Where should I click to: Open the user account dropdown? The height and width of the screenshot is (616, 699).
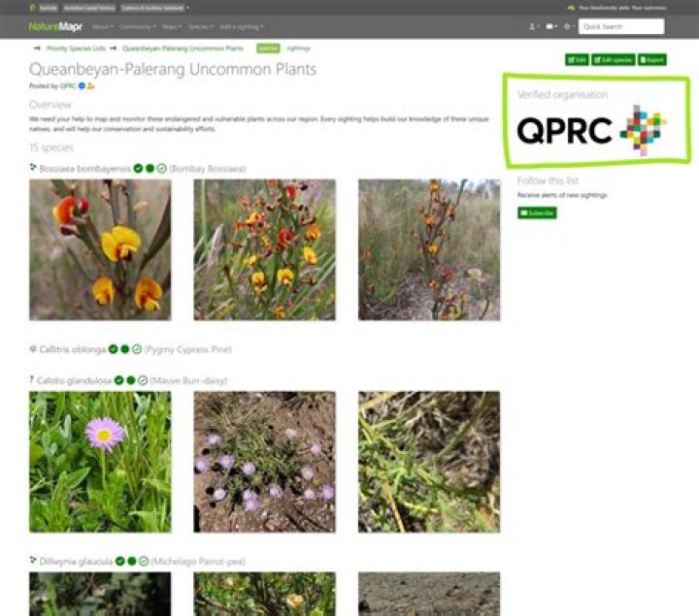coord(534,27)
